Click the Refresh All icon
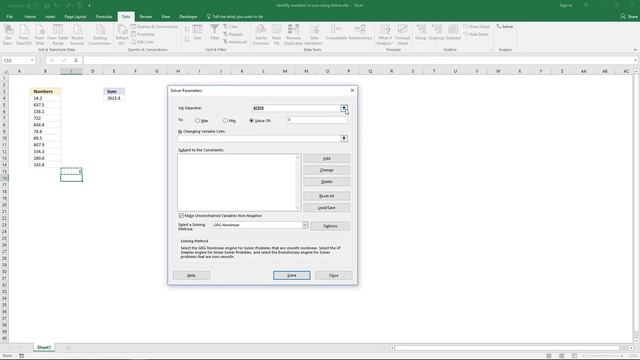Image resolution: width=640 pixels, height=360 pixels. (x=122, y=35)
